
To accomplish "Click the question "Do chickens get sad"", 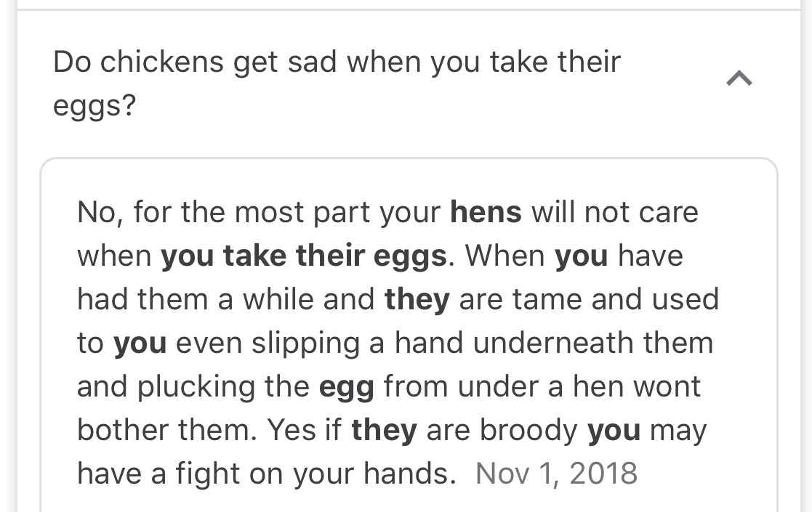I will coord(336,62).
